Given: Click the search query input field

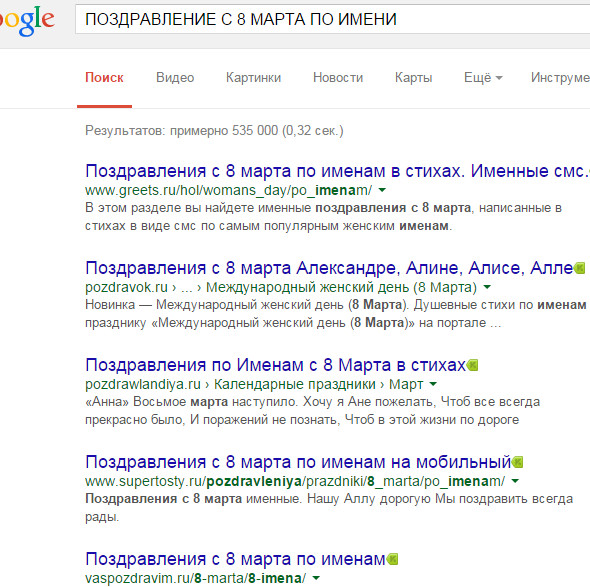Looking at the screenshot, I should tap(333, 19).
